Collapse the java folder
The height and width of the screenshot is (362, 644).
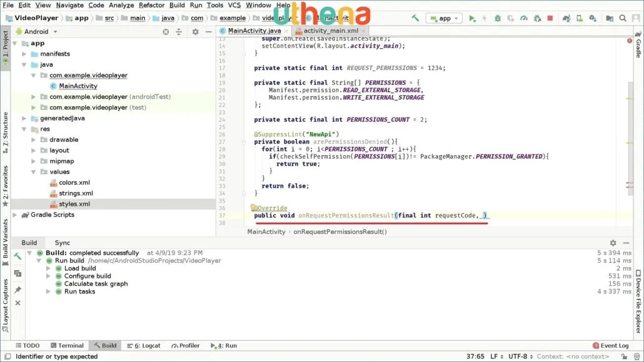coord(24,64)
